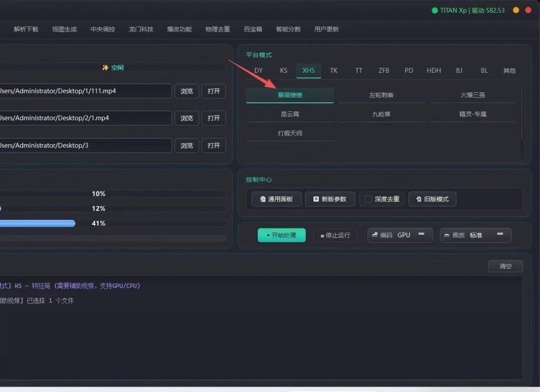Enable the 深度去重 checkbox
The width and height of the screenshot is (540, 392).
(368, 199)
